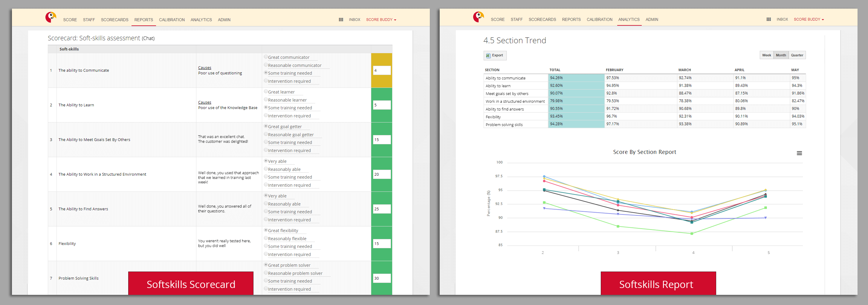Select the 'Great communicator' radio option
868x305 pixels.
[x=266, y=57]
